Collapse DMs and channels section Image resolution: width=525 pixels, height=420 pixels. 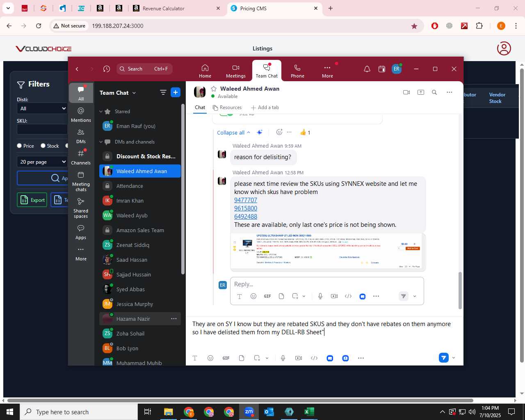(x=101, y=142)
